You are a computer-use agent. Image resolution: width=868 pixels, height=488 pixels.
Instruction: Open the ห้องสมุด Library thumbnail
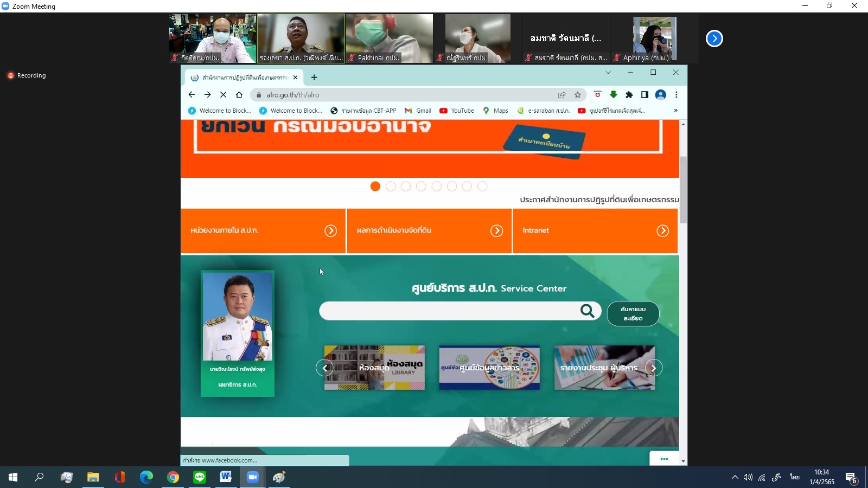tap(374, 368)
